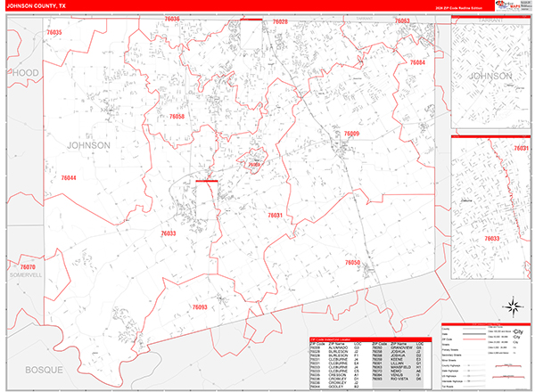
Task: Click the BOSQUE county label
Action: (x=44, y=371)
